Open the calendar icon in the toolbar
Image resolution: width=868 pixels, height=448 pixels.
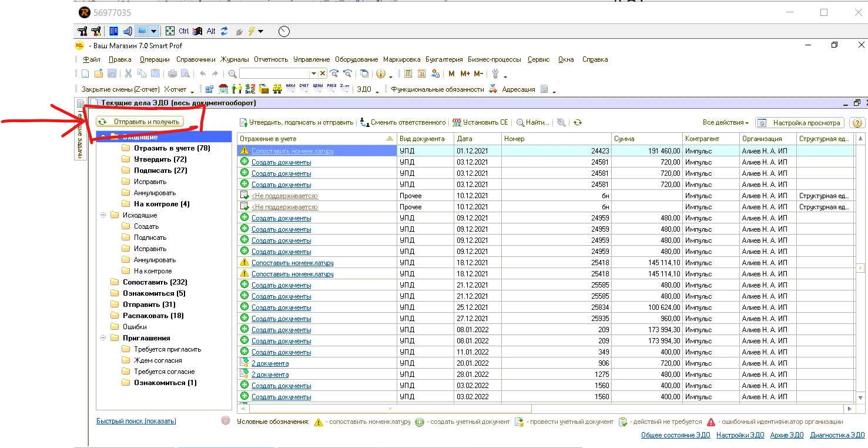click(x=421, y=73)
